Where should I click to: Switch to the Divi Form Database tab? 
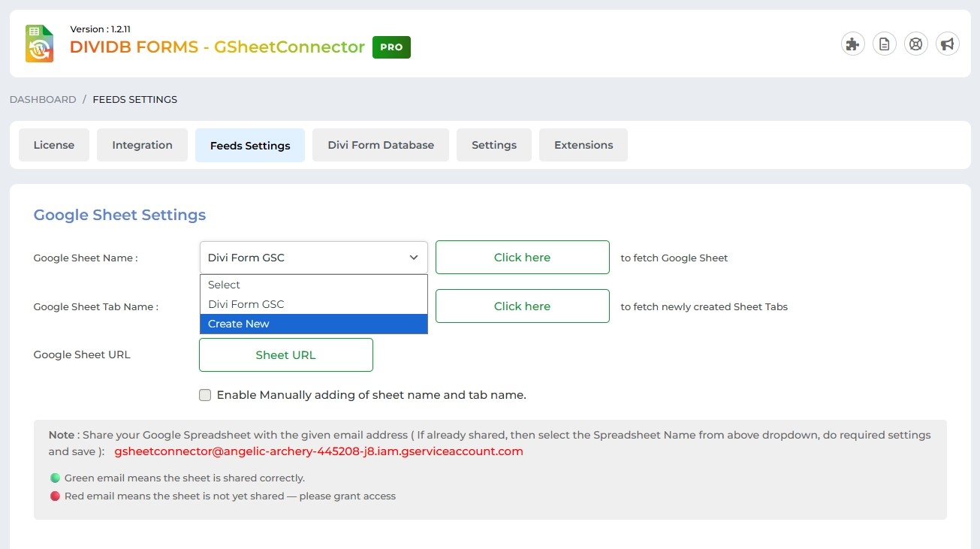(x=380, y=144)
